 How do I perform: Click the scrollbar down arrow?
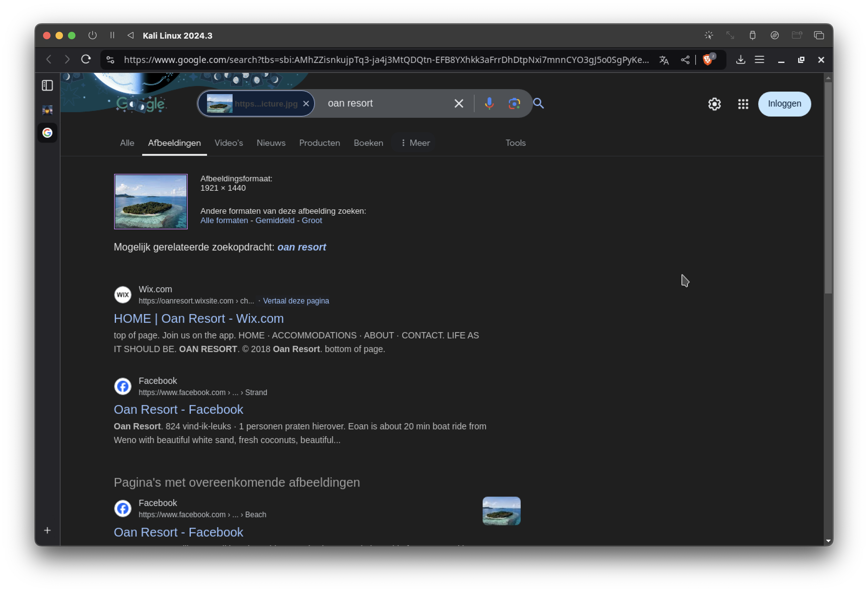coord(828,541)
